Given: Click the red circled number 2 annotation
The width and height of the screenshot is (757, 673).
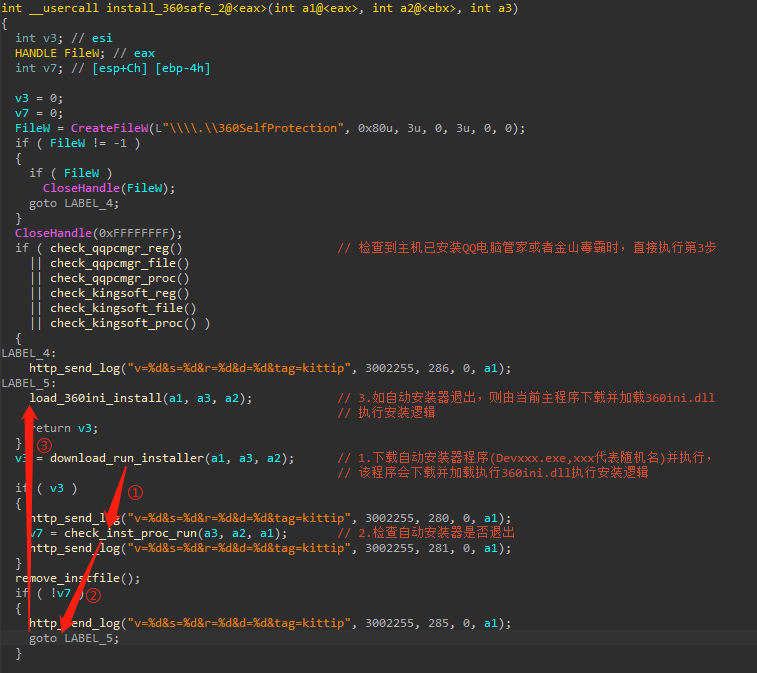Looking at the screenshot, I should coord(93,595).
